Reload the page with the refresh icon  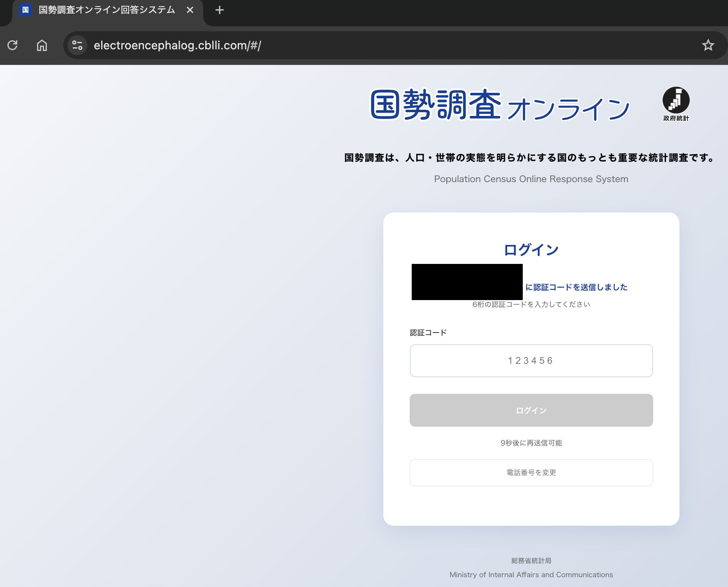[12, 45]
